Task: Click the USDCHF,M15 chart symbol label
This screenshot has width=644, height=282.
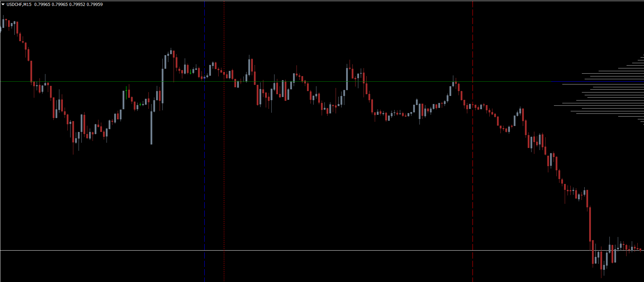Action: (x=19, y=5)
